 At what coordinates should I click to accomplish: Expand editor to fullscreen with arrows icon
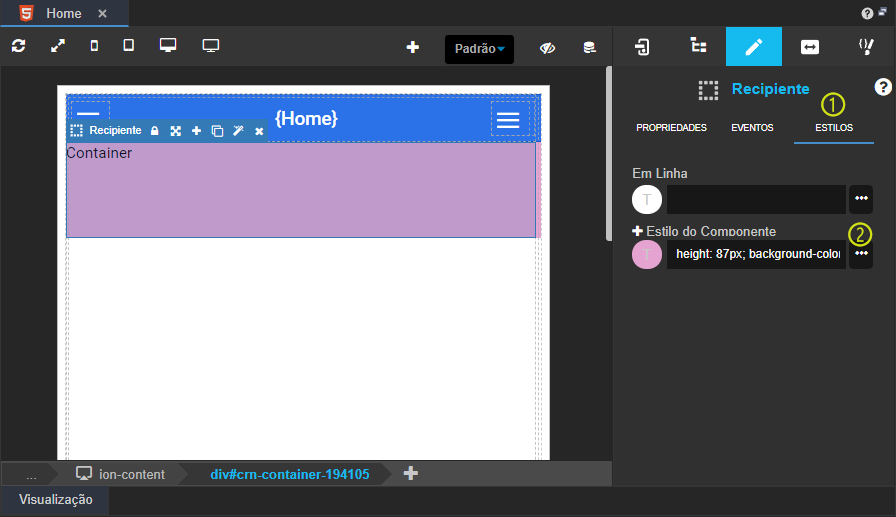point(58,46)
